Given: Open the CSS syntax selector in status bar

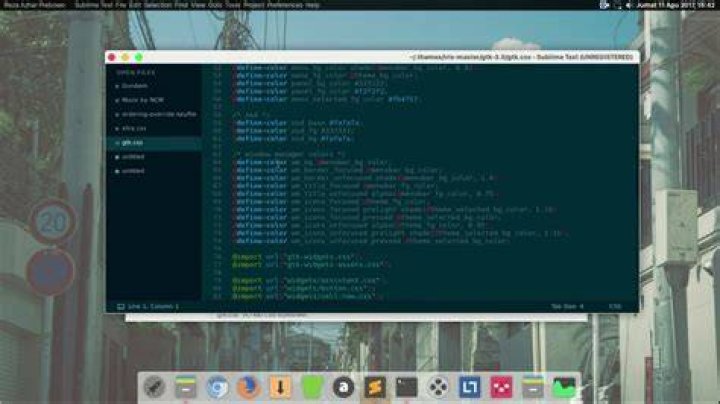Looking at the screenshot, I should click(x=615, y=306).
